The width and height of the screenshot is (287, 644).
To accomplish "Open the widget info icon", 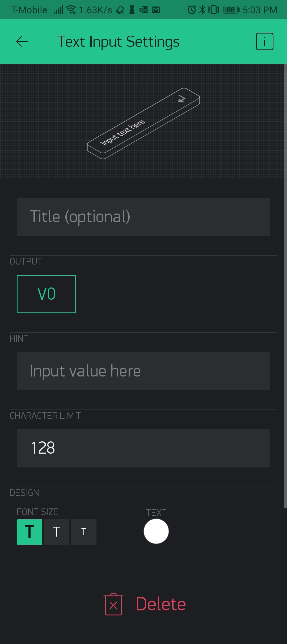I will tap(264, 41).
